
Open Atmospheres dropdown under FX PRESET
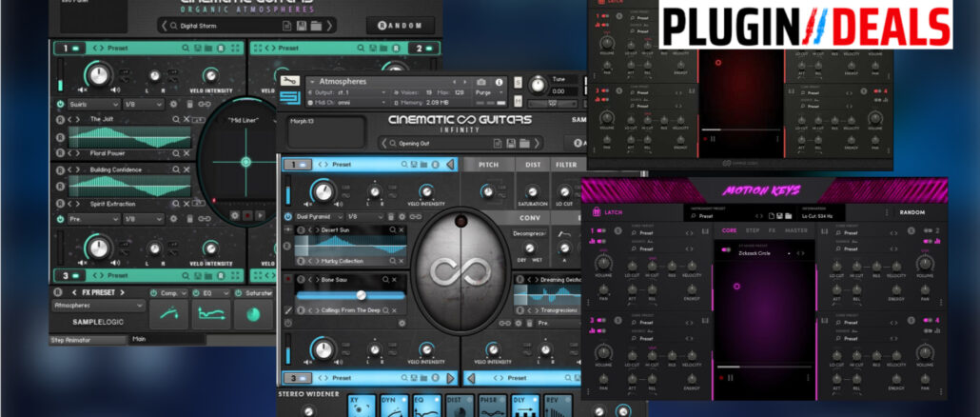pyautogui.click(x=99, y=306)
